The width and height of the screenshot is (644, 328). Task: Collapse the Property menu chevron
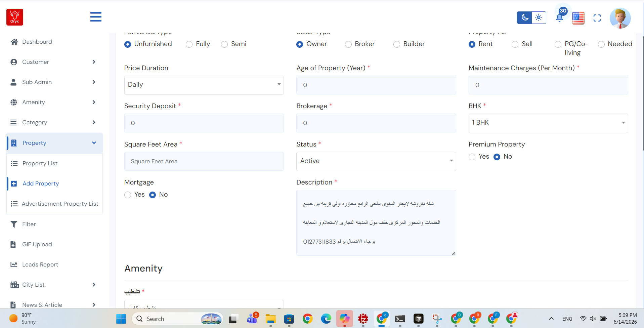coord(94,143)
